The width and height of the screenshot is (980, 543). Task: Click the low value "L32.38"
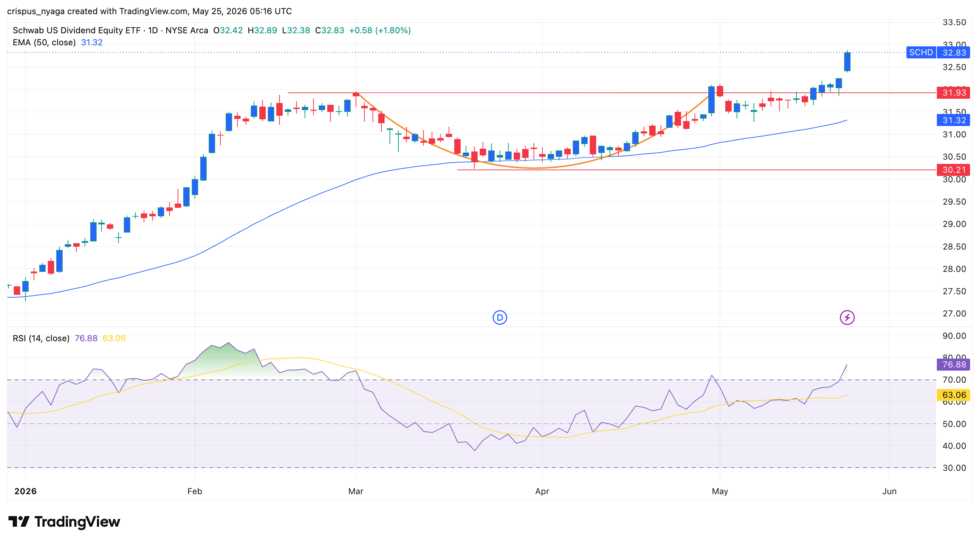[296, 30]
